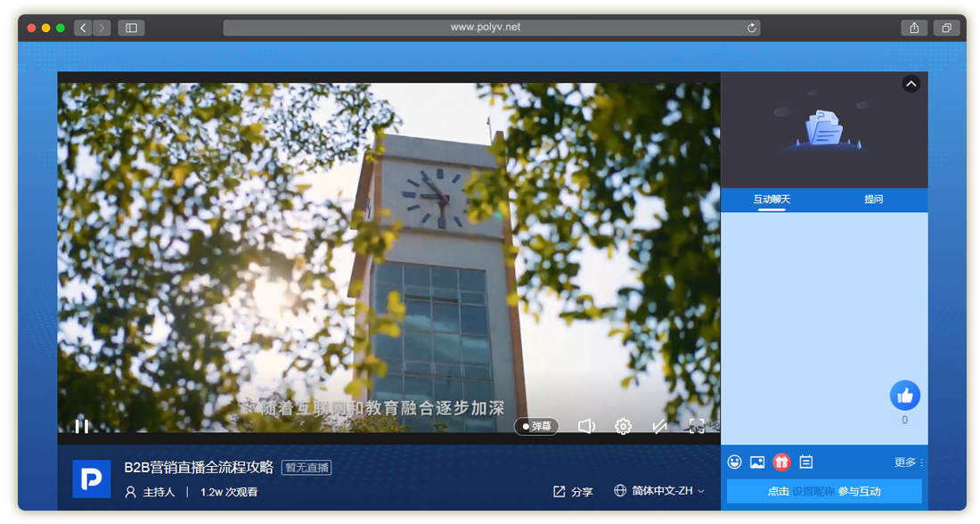Click the 分享 share button
This screenshot has width=980, height=524.
coord(573,491)
